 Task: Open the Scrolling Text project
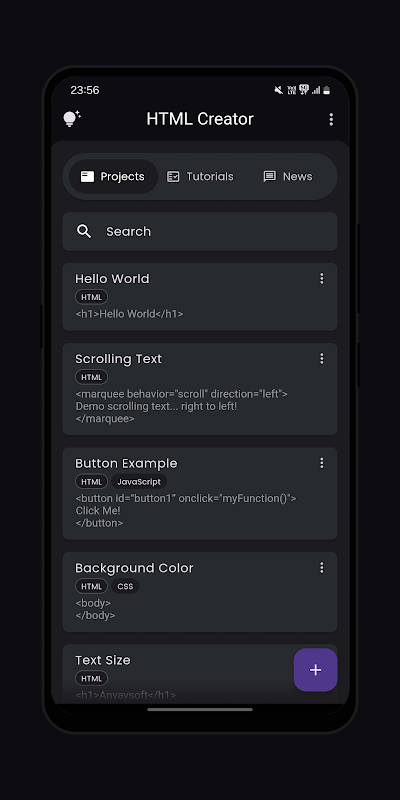[200, 389]
